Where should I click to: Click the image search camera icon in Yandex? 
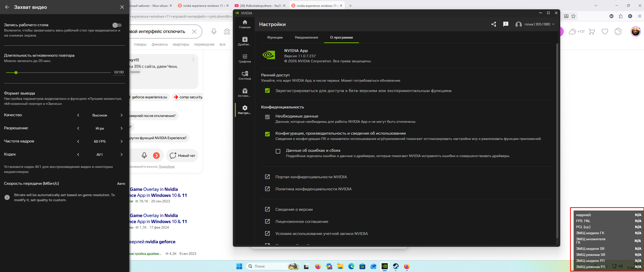(227, 32)
